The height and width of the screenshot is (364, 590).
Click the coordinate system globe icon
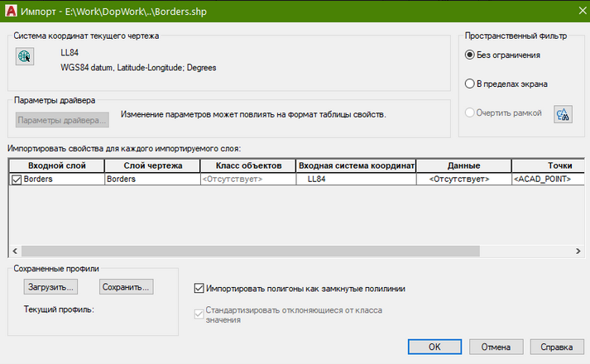pyautogui.click(x=25, y=57)
